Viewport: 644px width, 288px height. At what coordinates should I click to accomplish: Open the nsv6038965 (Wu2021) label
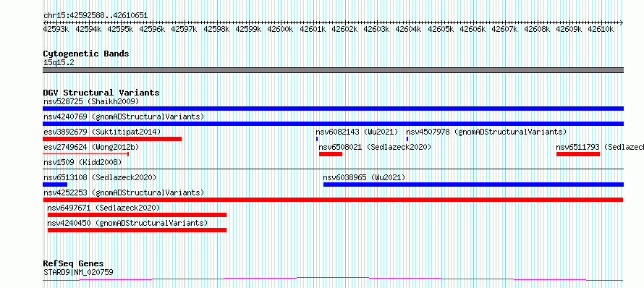pos(364,177)
